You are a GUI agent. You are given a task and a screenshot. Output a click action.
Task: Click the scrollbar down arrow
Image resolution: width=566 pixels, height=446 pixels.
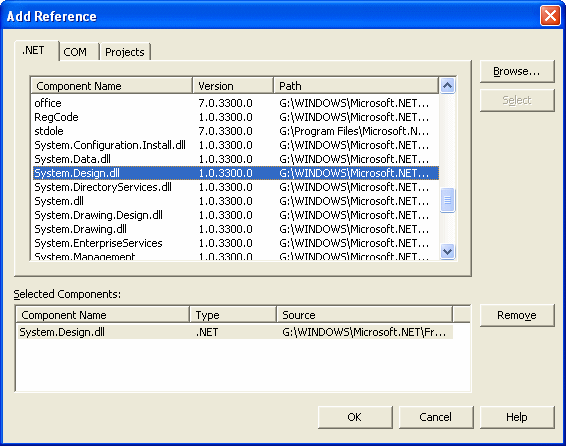448,251
